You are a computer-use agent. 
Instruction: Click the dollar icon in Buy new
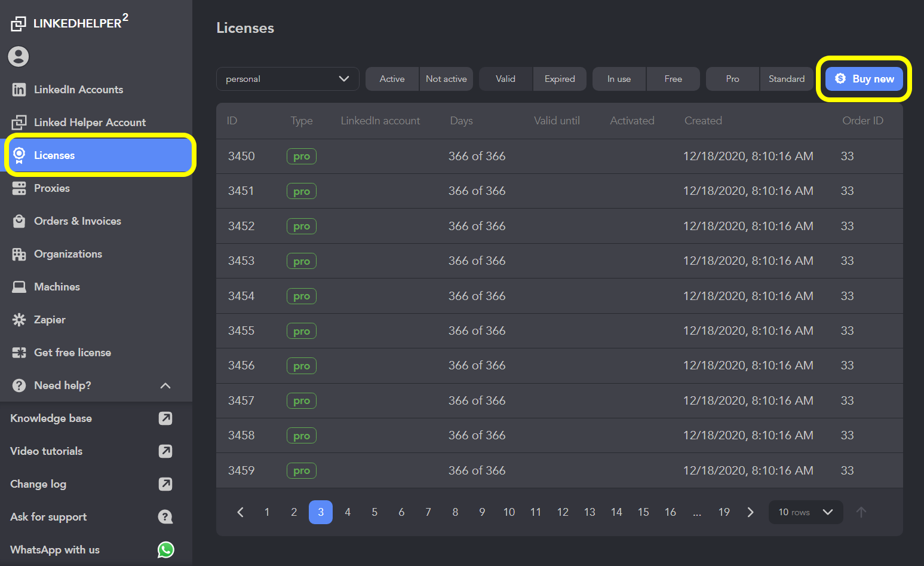[840, 78]
